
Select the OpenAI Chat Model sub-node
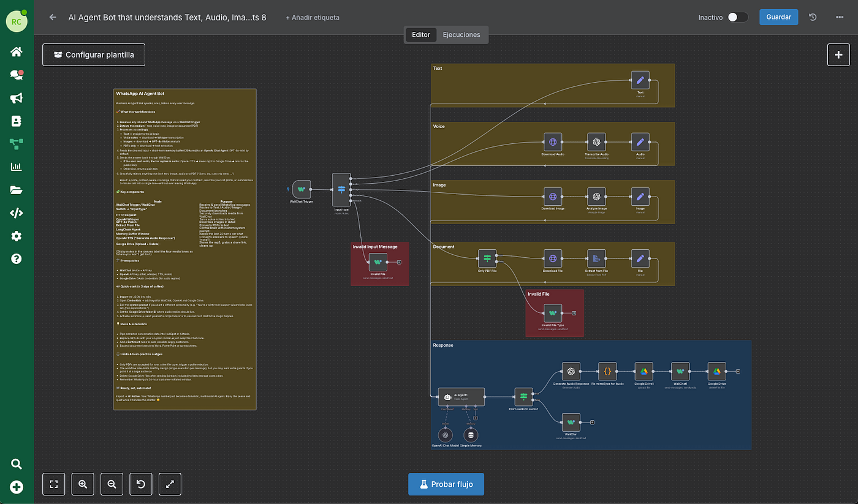point(446,435)
